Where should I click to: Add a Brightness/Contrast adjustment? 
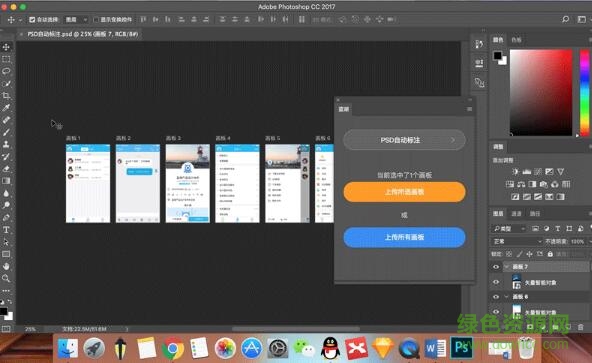tap(515, 172)
